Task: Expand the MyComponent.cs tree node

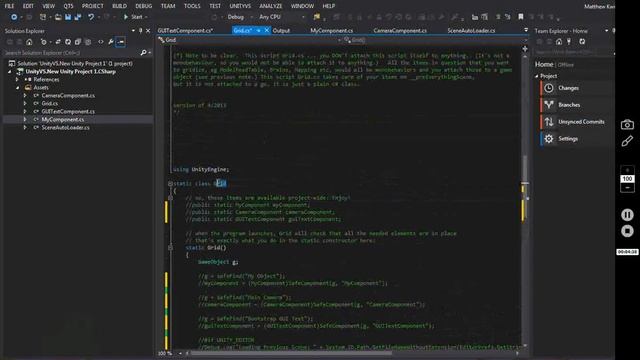Action: coord(25,119)
